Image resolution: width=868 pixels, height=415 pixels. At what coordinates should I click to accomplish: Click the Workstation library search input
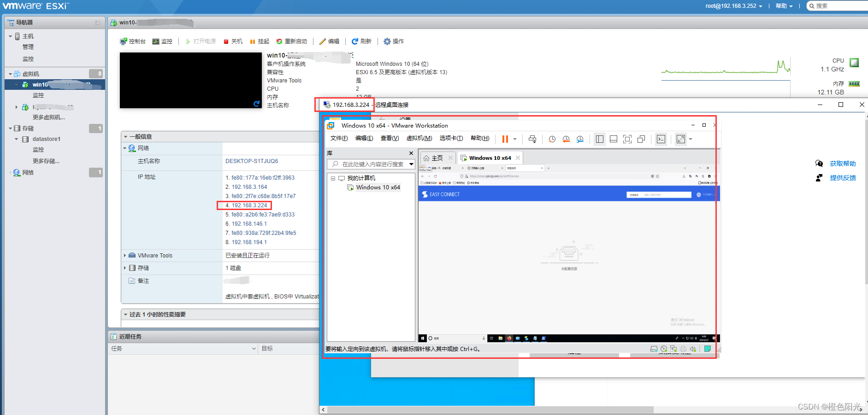372,164
